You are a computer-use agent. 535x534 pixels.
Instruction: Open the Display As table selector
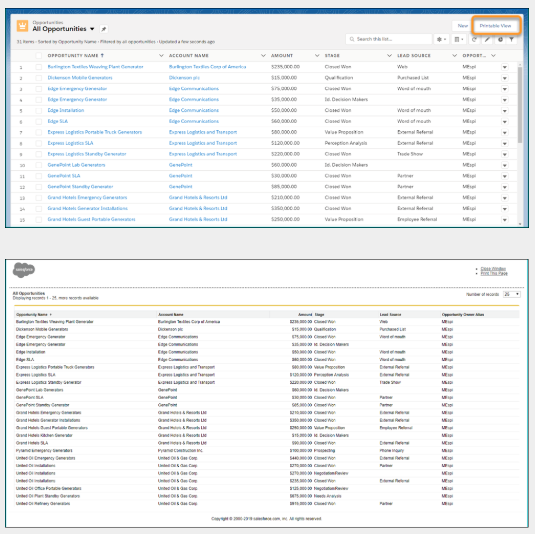(459, 39)
